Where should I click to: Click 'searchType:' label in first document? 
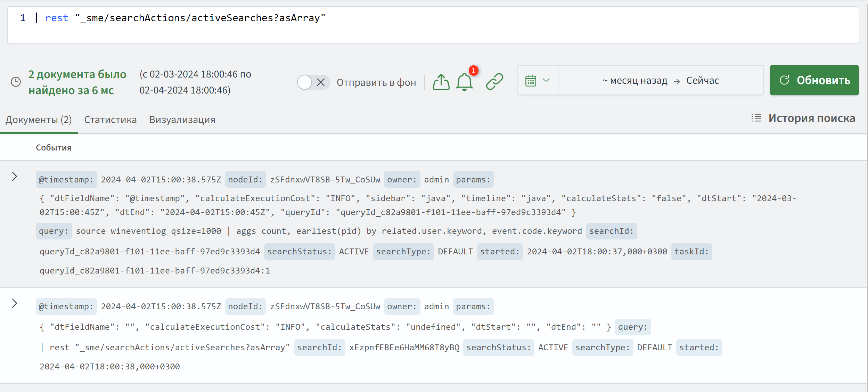(403, 252)
